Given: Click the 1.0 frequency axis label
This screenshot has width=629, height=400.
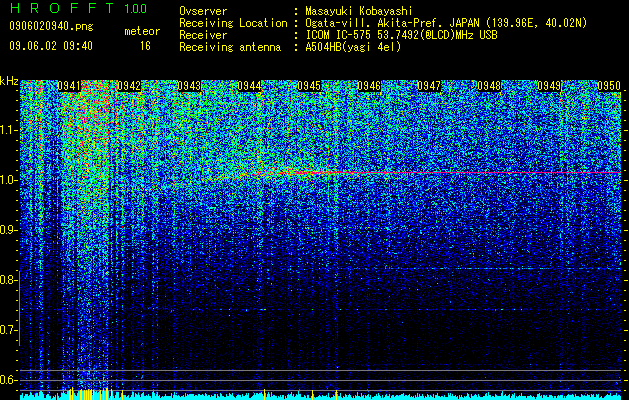Looking at the screenshot, I should (x=7, y=180).
